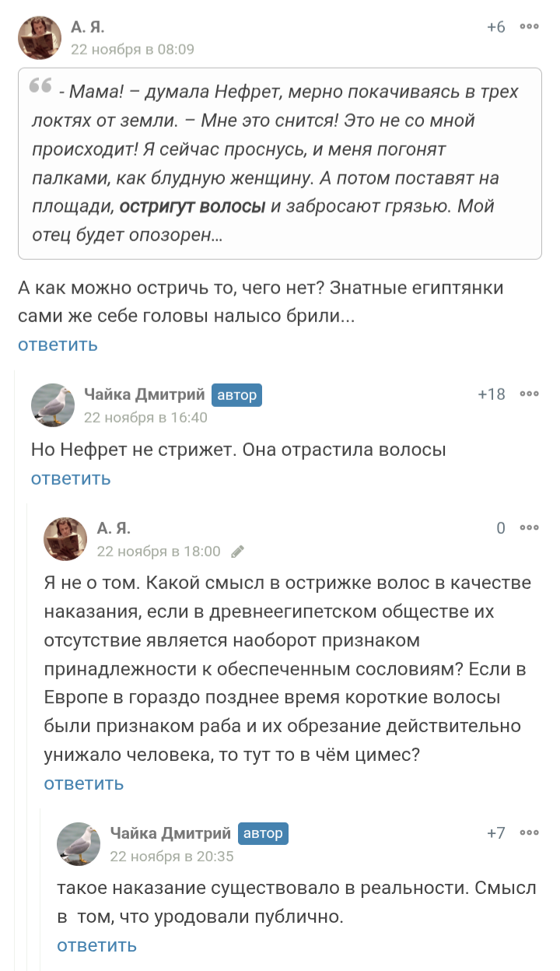The width and height of the screenshot is (560, 971).
Task: Click the reading-person avatar on the first comment
Action: pyautogui.click(x=40, y=38)
